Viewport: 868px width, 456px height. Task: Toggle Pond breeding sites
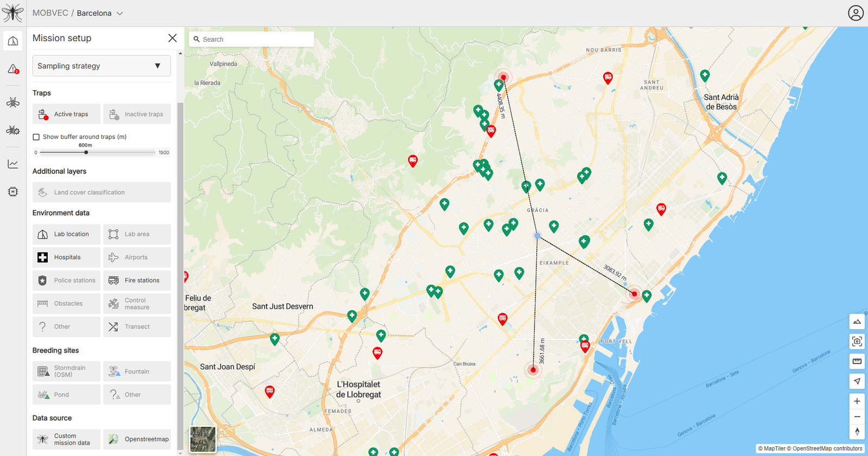coord(66,395)
